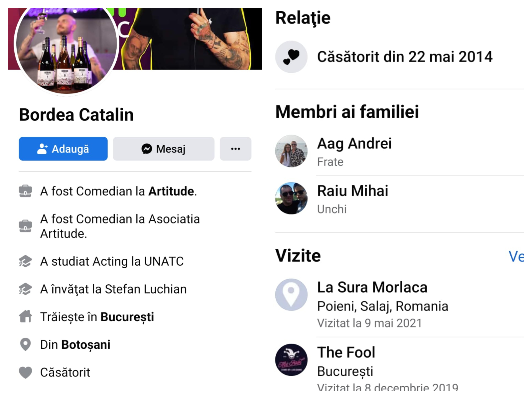This screenshot has height=399, width=532.
Task: Click the round profile picture
Action: [x=66, y=47]
